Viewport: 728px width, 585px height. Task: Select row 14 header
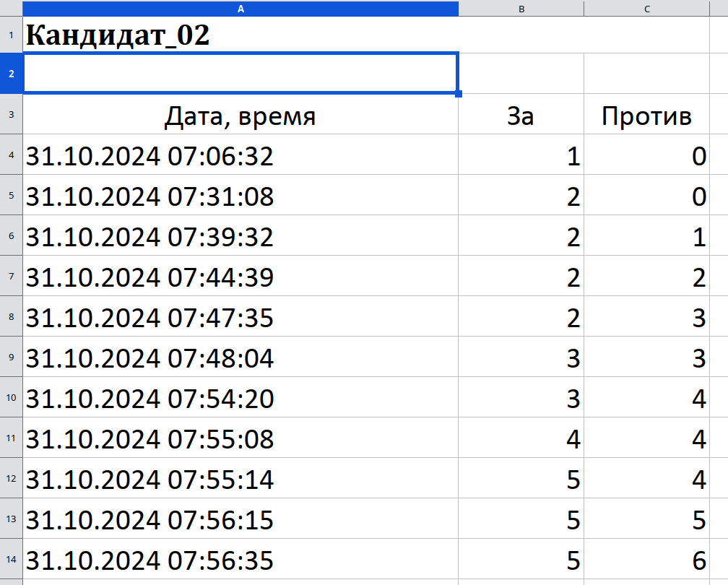coord(11,559)
